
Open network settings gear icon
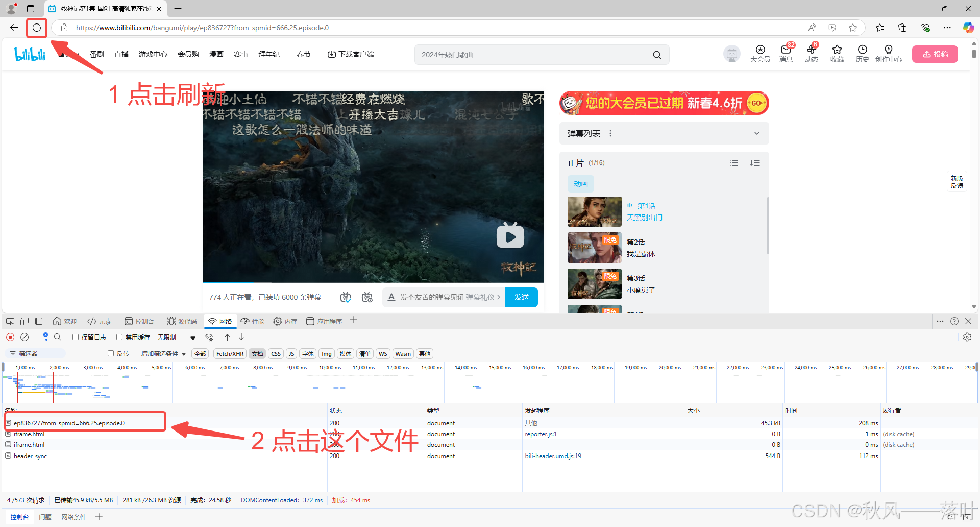pyautogui.click(x=967, y=337)
